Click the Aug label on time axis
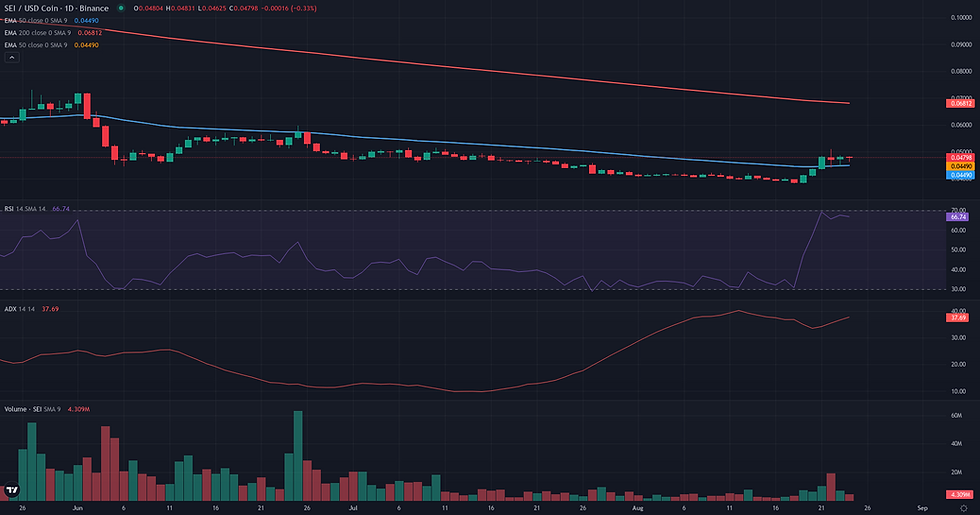The width and height of the screenshot is (980, 515). (638, 508)
